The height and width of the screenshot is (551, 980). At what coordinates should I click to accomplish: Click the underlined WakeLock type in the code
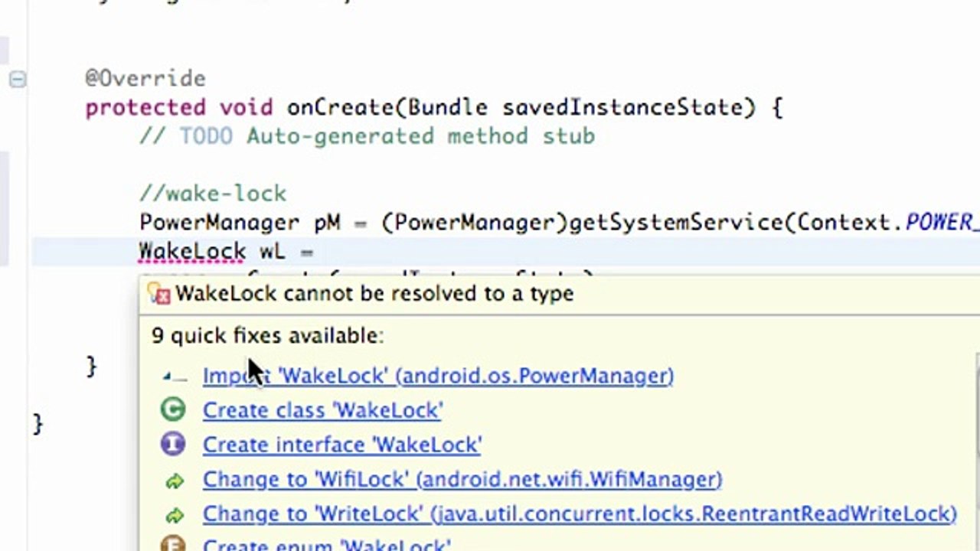(192, 251)
